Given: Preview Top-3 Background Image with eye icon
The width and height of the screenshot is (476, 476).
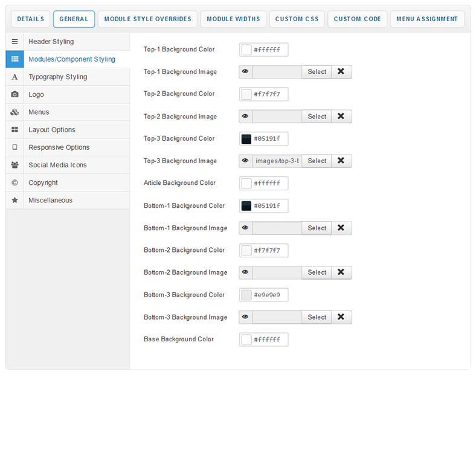Looking at the screenshot, I should [245, 161].
